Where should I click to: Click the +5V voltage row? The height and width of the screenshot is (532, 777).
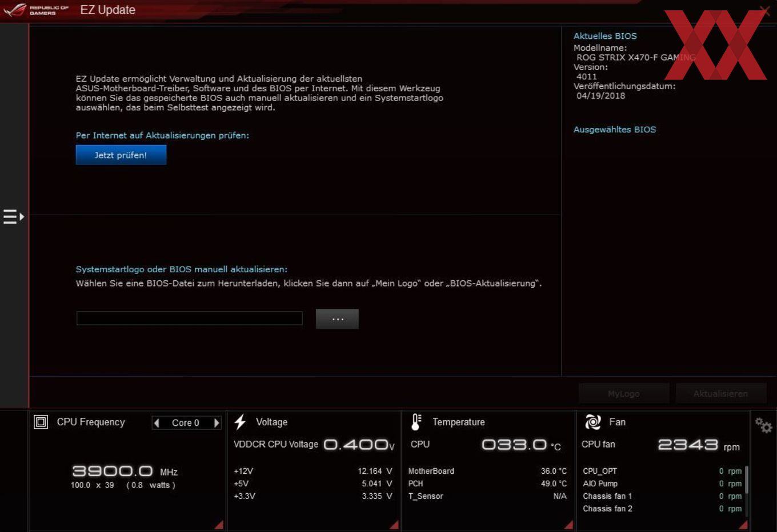pyautogui.click(x=313, y=483)
